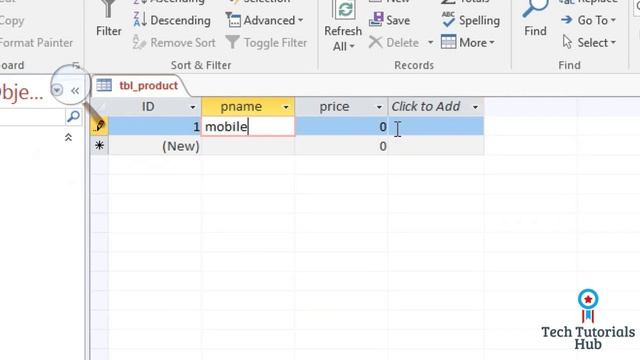Open the price column dropdown arrow

point(379,107)
